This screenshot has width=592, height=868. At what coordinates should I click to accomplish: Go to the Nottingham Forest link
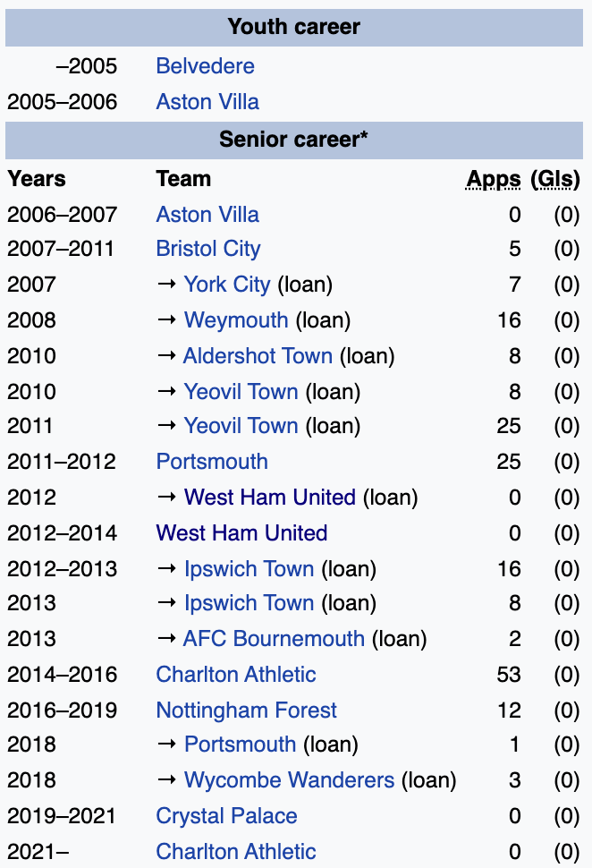click(247, 711)
